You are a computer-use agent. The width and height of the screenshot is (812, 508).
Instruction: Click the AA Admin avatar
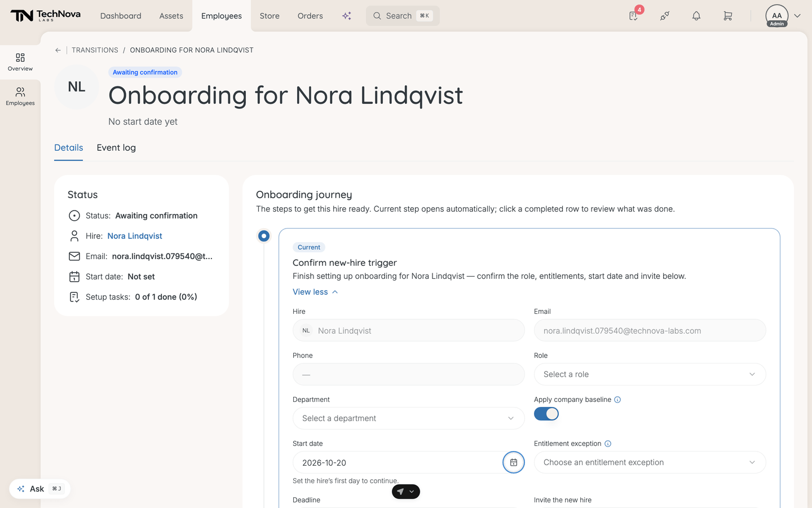click(x=777, y=16)
